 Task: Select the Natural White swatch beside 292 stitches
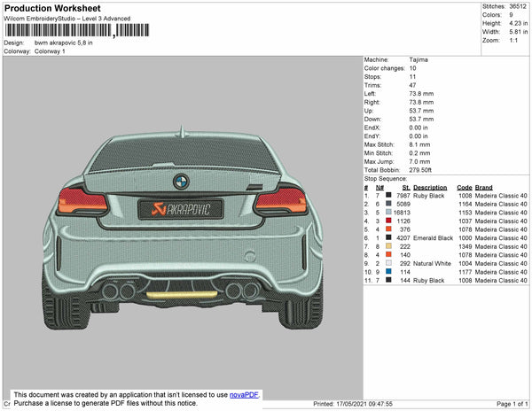[x=388, y=263]
